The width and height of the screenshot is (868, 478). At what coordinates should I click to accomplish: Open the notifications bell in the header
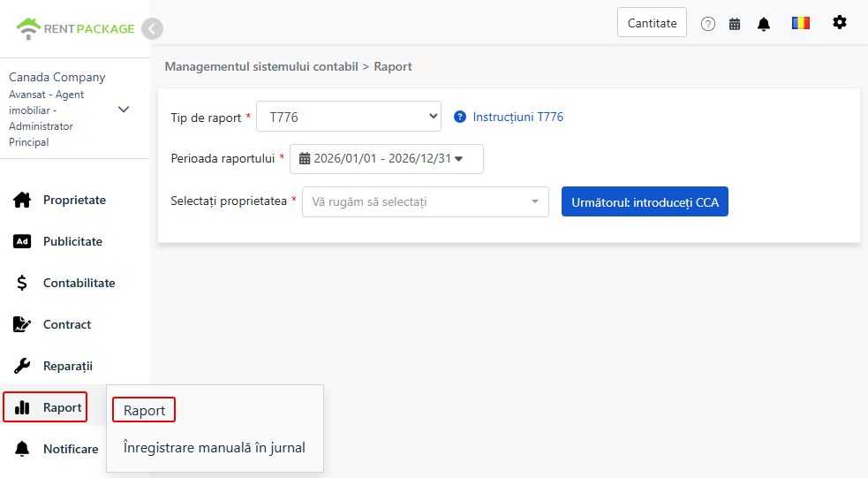pyautogui.click(x=764, y=24)
